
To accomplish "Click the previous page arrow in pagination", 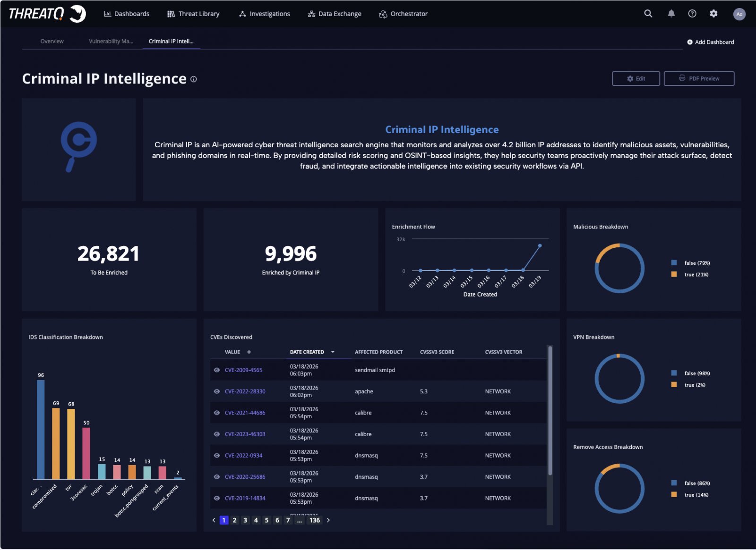I will 214,520.
